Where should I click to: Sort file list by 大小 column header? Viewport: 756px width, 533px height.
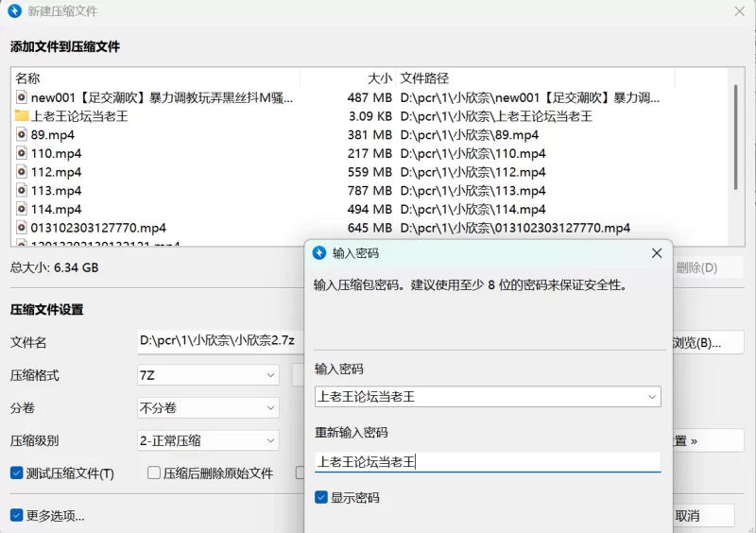tap(378, 77)
